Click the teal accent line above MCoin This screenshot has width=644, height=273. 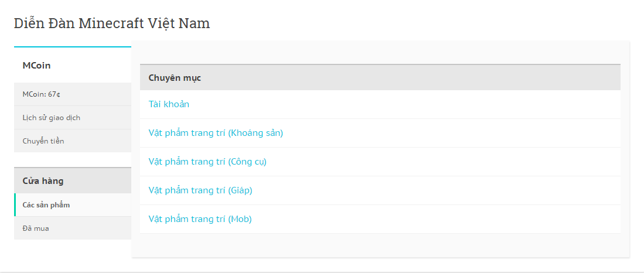pos(73,46)
